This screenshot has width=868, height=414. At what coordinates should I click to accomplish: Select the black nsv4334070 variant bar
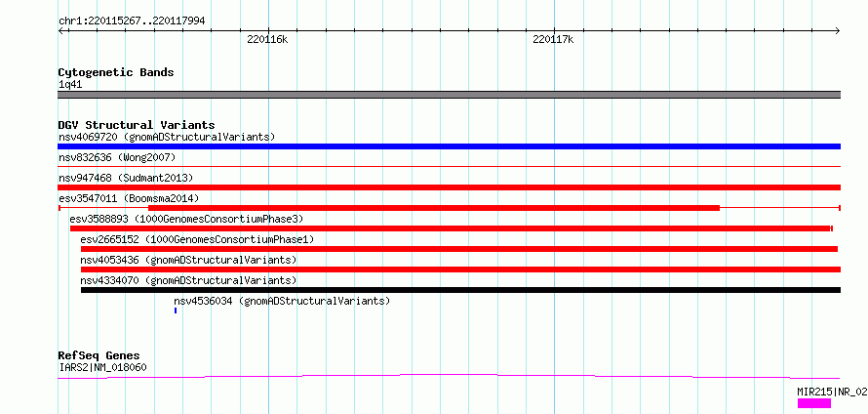click(x=460, y=290)
